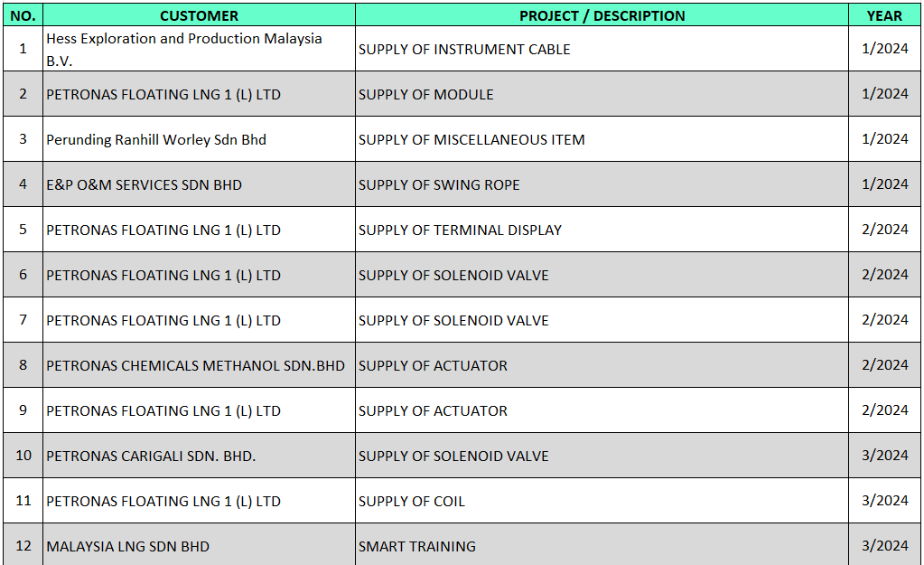This screenshot has width=924, height=565.
Task: Select the year cell in row 10
Action: (884, 456)
